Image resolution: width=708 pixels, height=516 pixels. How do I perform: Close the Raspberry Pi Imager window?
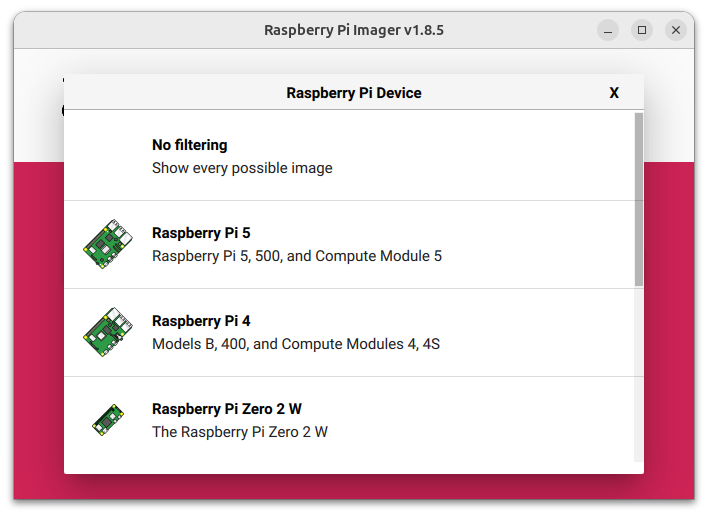pyautogui.click(x=676, y=30)
